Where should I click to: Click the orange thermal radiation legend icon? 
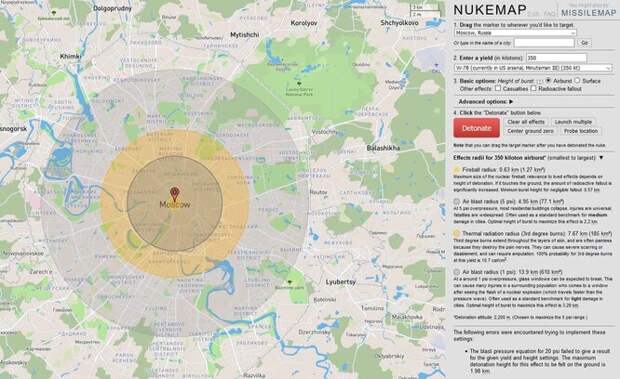[x=457, y=234]
